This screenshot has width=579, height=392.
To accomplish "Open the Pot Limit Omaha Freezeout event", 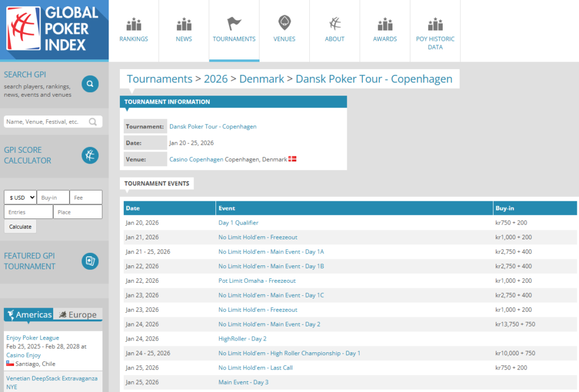I will [x=257, y=281].
